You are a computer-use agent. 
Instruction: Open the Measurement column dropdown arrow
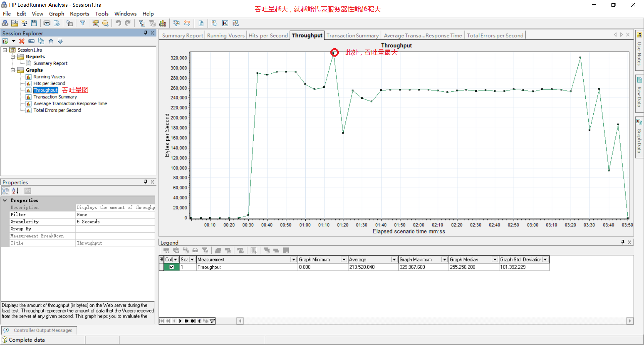click(x=293, y=260)
